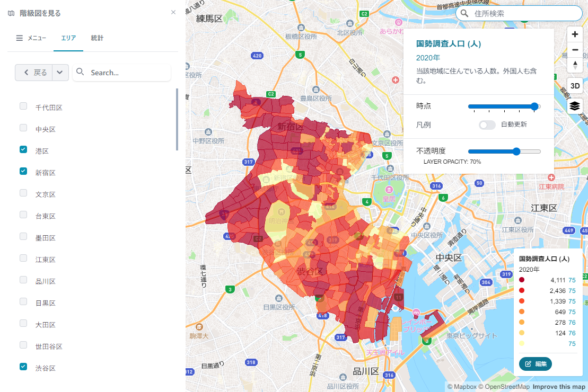
Task: Click the 目黒区役所 ward office marker
Action: (x=279, y=298)
